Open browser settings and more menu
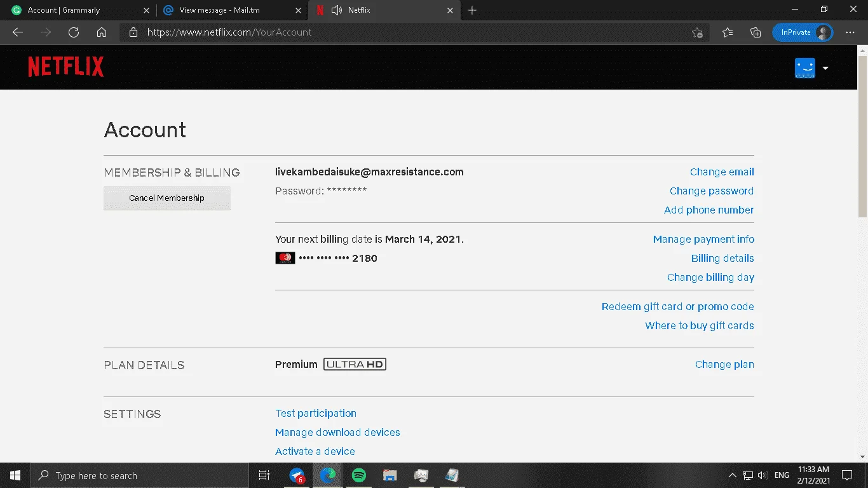 pyautogui.click(x=850, y=32)
